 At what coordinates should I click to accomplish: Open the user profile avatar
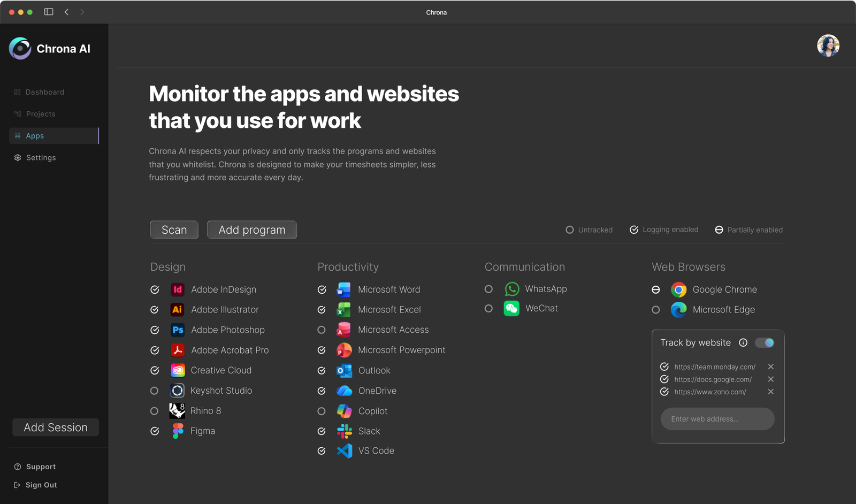[x=828, y=46]
